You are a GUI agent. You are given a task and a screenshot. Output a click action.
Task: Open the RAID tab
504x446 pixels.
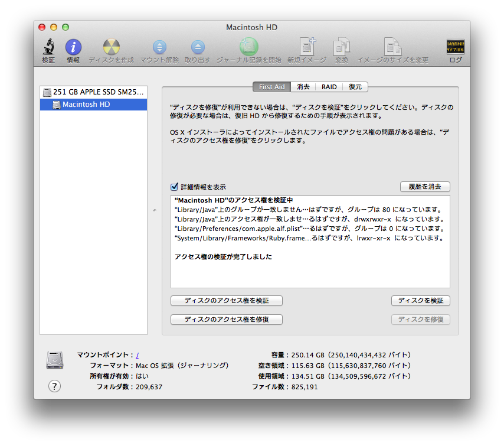pyautogui.click(x=329, y=87)
